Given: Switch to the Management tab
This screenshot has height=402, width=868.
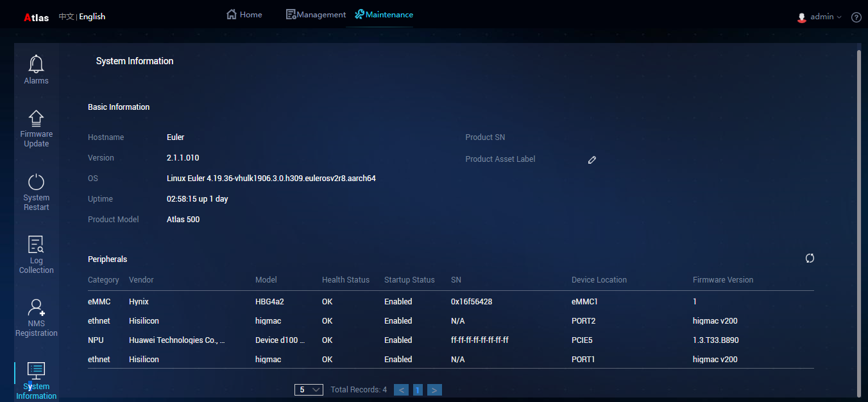Looking at the screenshot, I should pos(316,14).
